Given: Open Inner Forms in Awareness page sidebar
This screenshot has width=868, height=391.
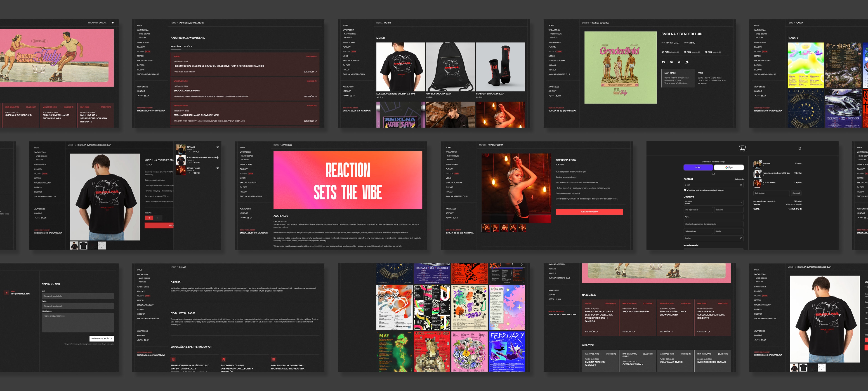Looking at the screenshot, I should (x=246, y=165).
